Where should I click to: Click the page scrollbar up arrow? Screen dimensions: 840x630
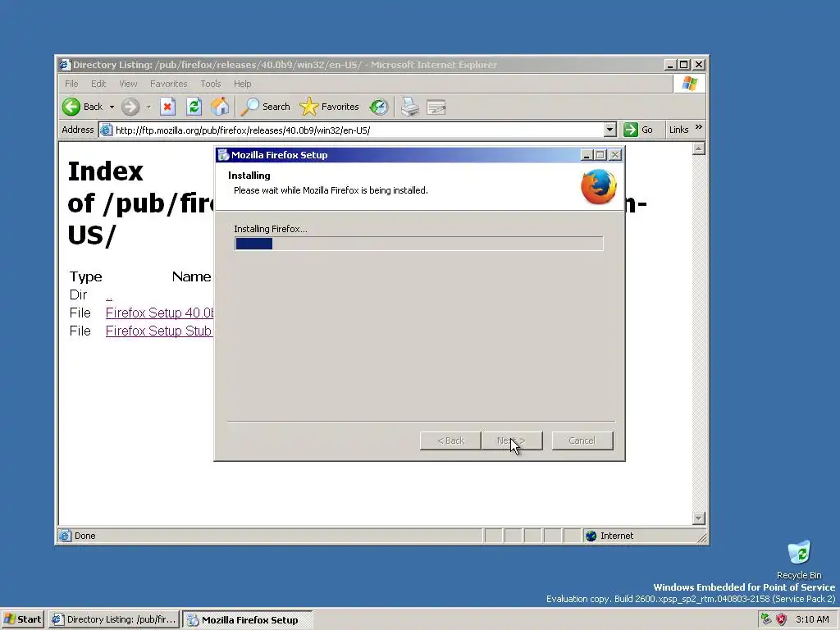click(x=699, y=148)
